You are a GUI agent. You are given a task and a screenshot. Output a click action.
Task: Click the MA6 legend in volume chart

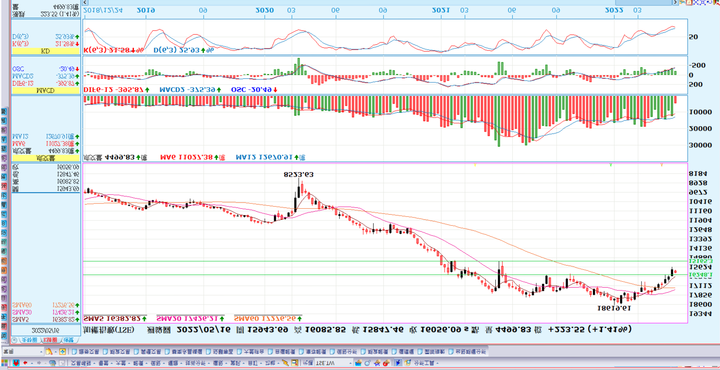point(192,157)
